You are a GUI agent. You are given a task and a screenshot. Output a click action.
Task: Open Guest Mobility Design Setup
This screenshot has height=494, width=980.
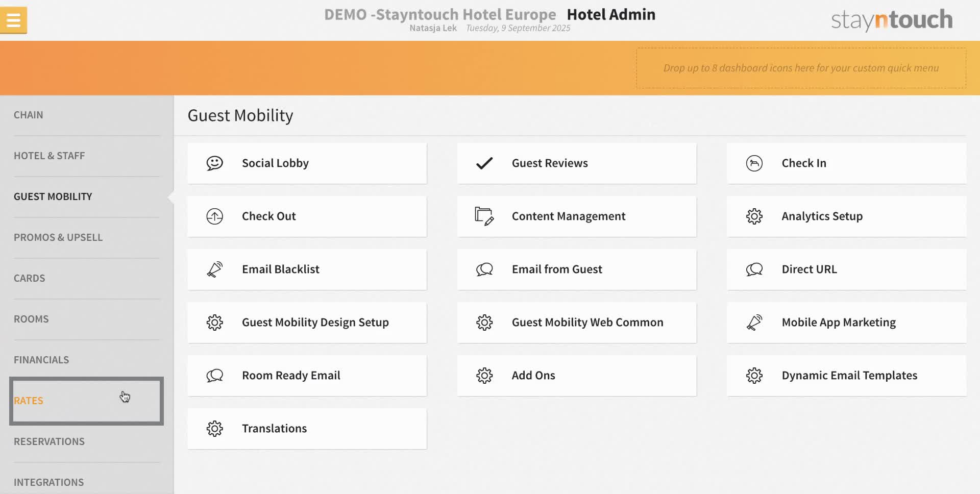tap(307, 323)
